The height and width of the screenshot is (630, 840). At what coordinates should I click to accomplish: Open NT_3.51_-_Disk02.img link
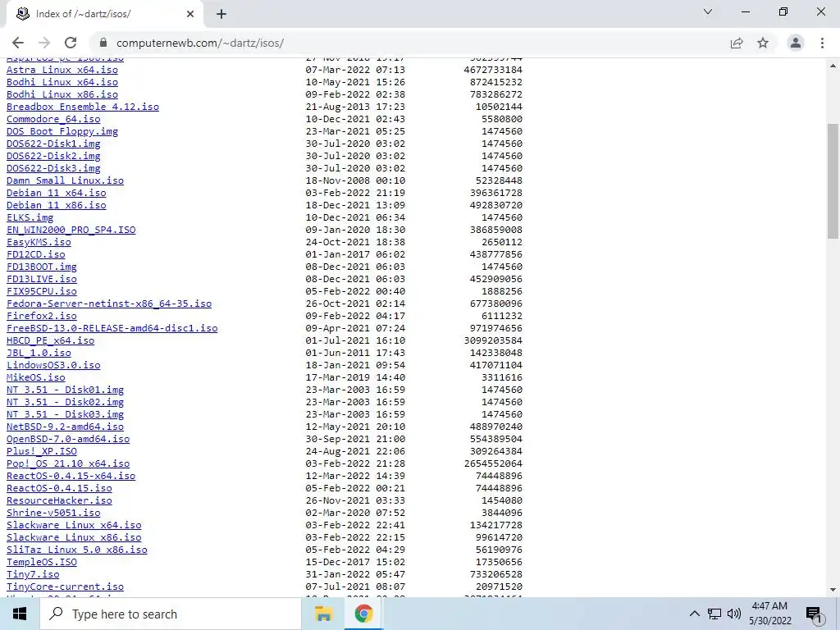point(65,402)
